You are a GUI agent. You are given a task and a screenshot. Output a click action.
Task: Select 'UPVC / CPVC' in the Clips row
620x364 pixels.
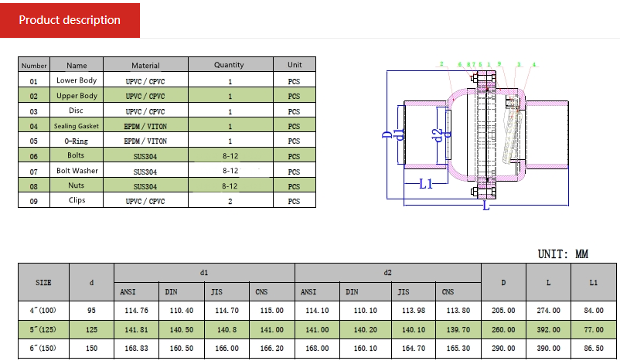click(145, 201)
